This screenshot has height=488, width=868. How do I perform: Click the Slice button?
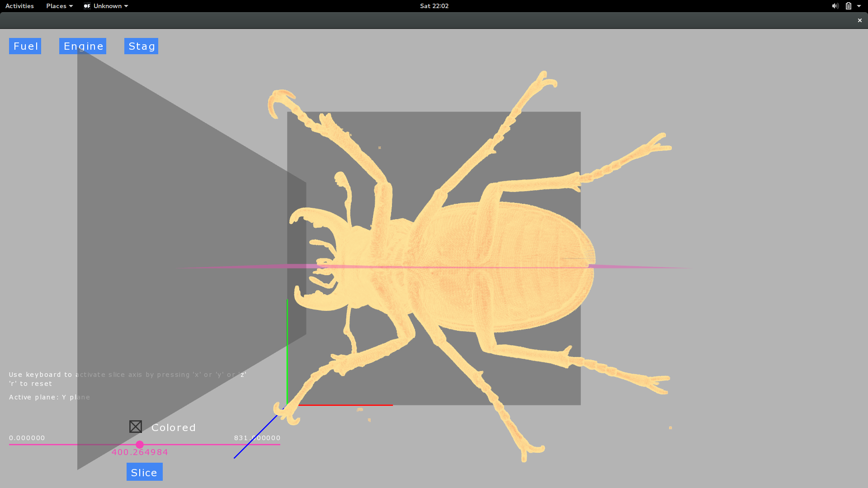pyautogui.click(x=144, y=472)
